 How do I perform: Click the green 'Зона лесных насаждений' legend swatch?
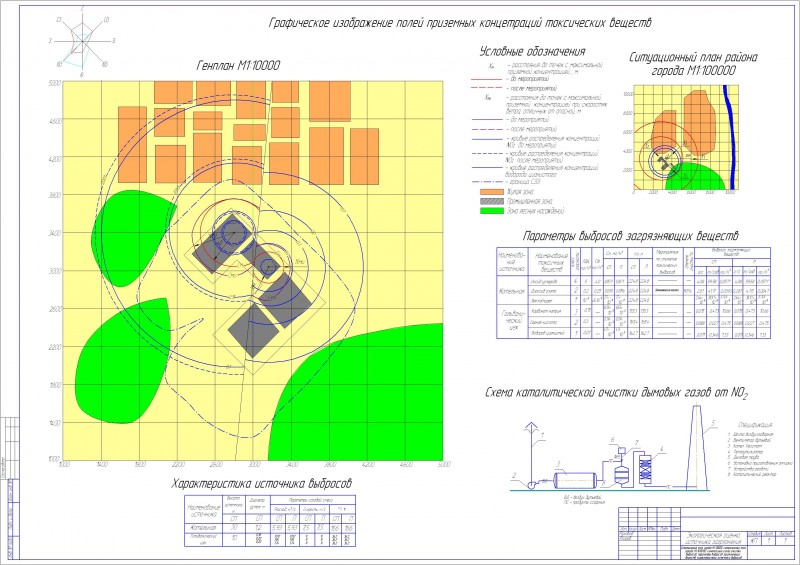pos(492,210)
